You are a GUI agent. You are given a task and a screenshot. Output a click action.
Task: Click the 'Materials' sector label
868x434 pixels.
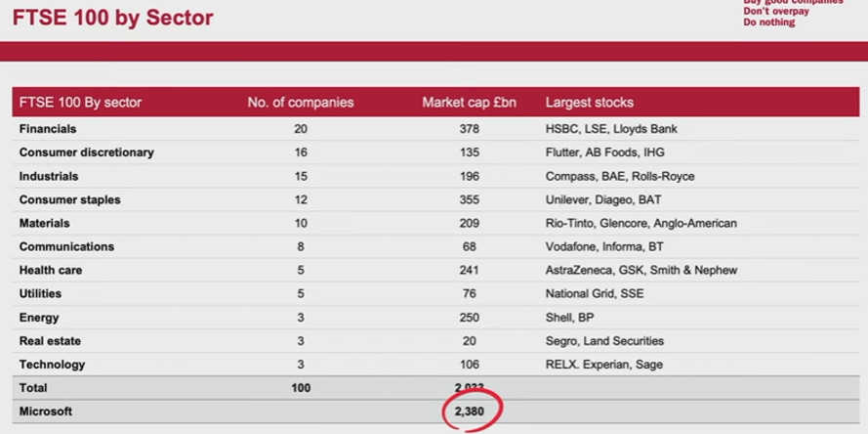click(44, 224)
